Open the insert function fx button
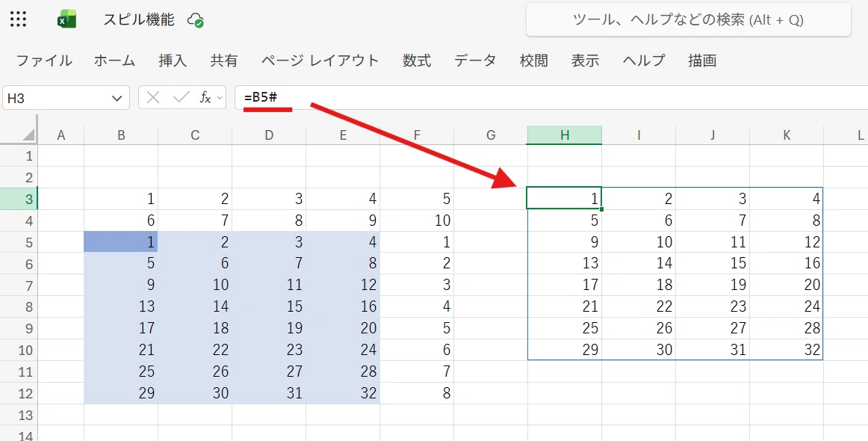 pyautogui.click(x=205, y=98)
